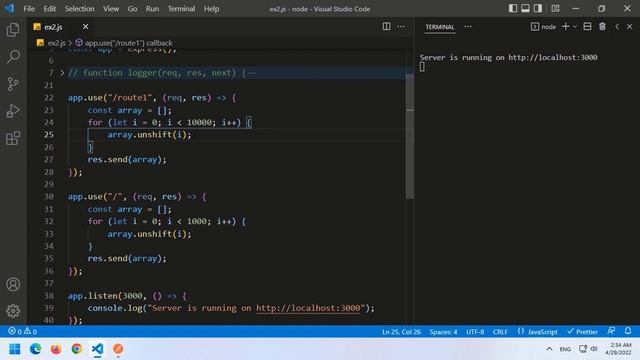Open the clock and date flyout

[x=618, y=349]
